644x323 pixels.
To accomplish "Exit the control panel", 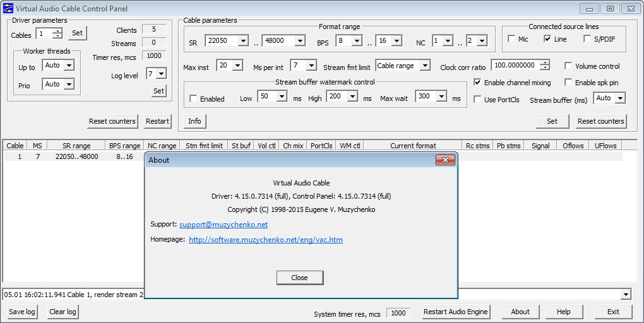I will [613, 312].
